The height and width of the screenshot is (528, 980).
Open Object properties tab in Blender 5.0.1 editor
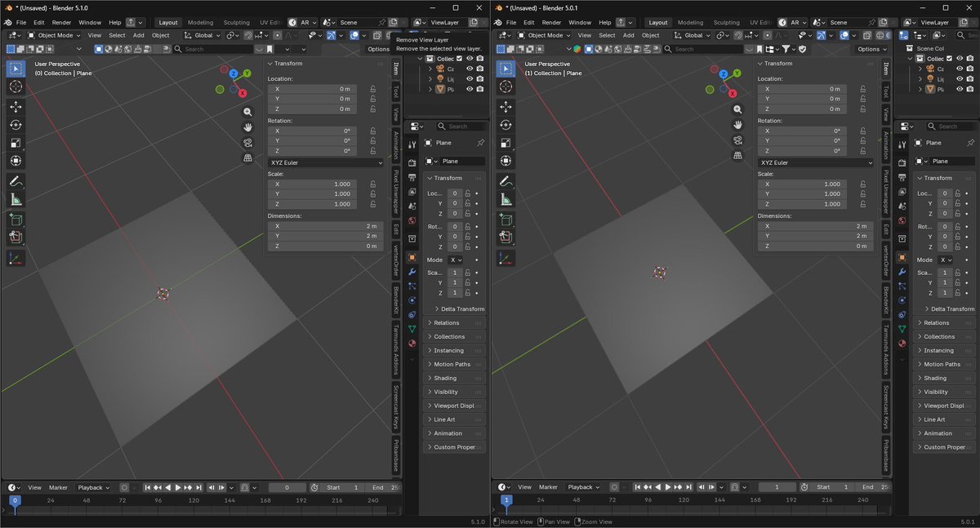click(x=902, y=258)
